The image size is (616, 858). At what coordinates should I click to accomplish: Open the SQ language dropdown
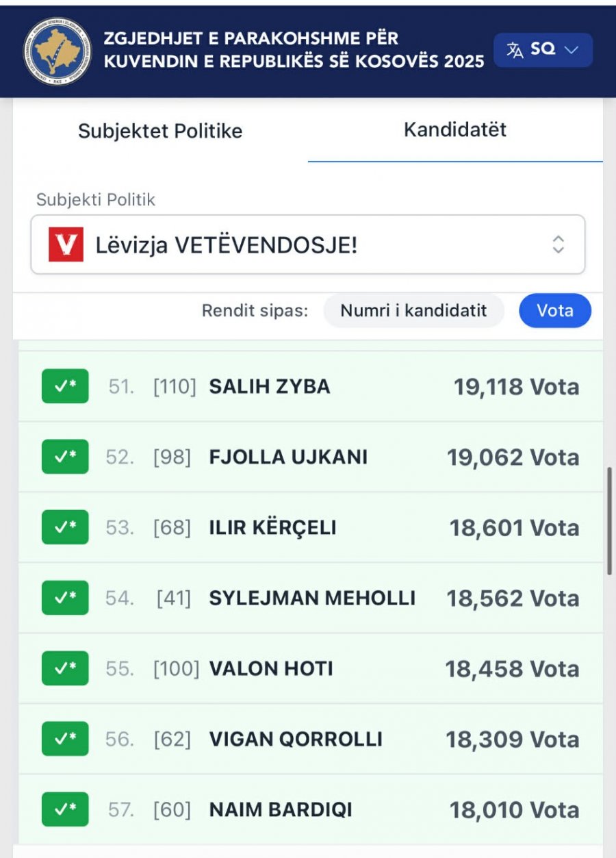[543, 50]
